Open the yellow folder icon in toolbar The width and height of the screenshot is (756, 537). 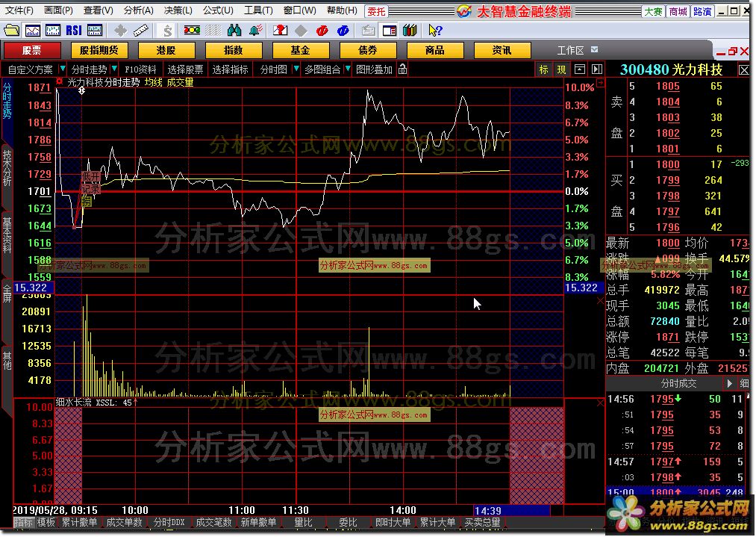pos(12,31)
